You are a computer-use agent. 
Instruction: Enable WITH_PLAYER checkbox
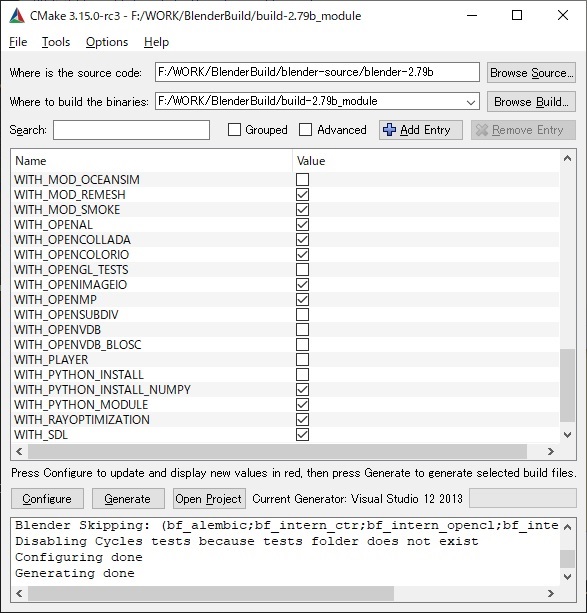(302, 359)
